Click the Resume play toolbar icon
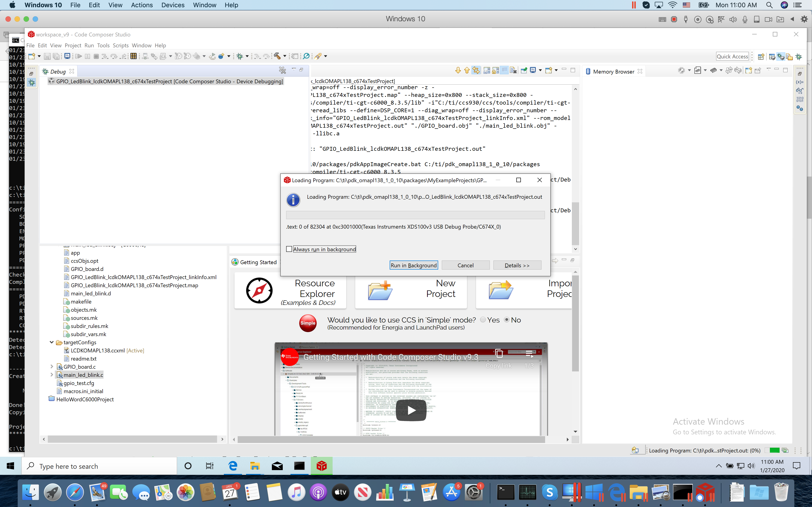The image size is (812, 507). pos(79,56)
